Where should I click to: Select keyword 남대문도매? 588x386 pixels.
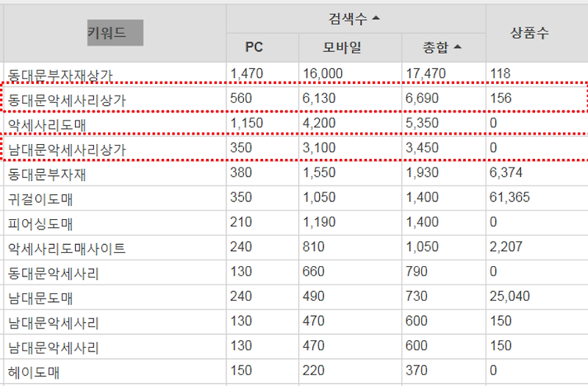point(40,299)
